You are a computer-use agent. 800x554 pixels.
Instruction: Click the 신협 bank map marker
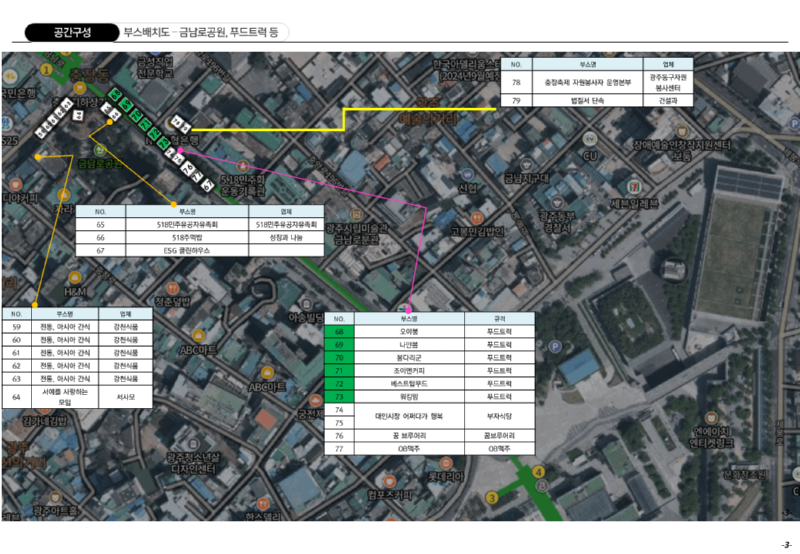[468, 174]
